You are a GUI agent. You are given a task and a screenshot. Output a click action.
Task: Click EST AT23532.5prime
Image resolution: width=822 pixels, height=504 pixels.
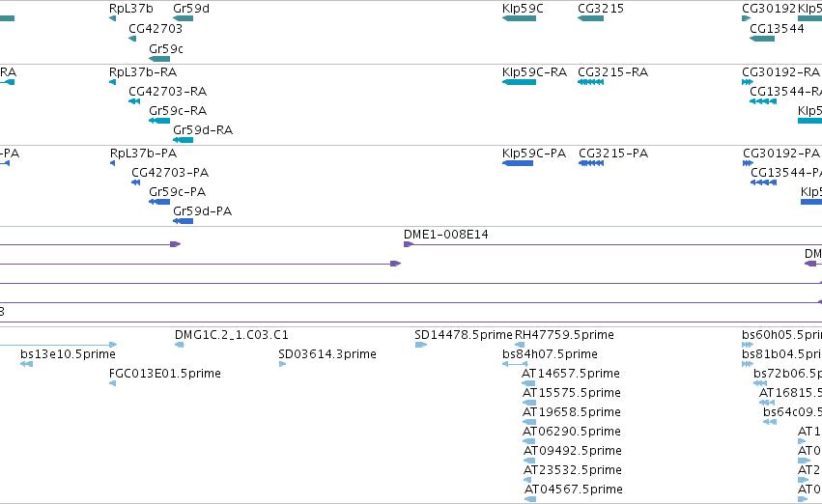click(x=573, y=470)
